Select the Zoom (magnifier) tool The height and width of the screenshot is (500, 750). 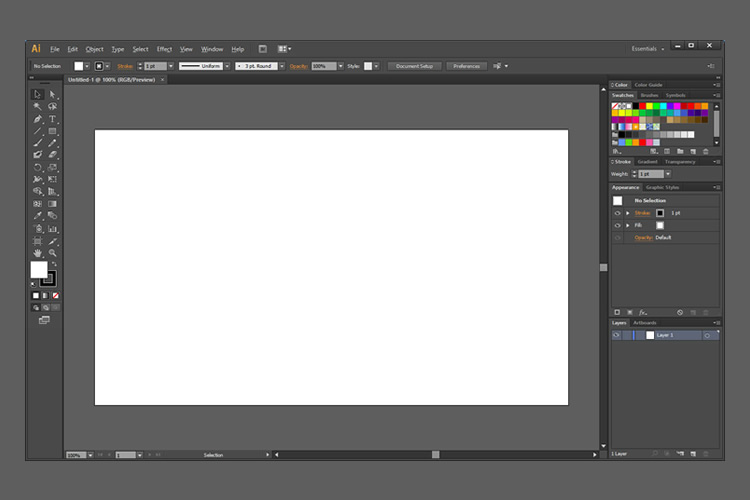click(x=53, y=253)
